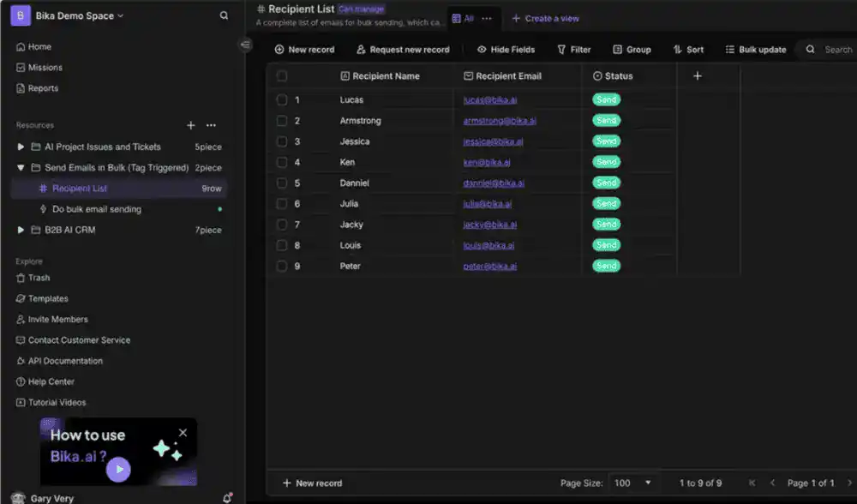857x504 pixels.
Task: Collapse the Send Emails in Bulk folder
Action: [x=21, y=168]
